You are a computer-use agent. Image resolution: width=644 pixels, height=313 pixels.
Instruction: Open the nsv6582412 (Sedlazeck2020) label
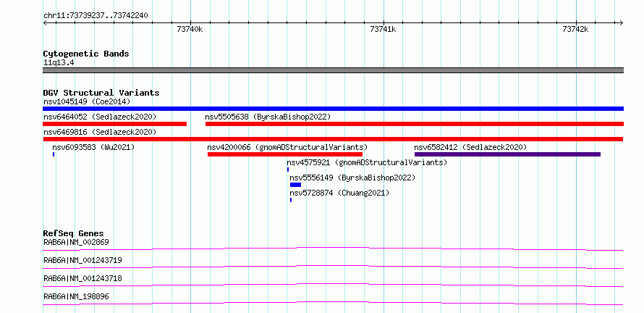click(470, 147)
